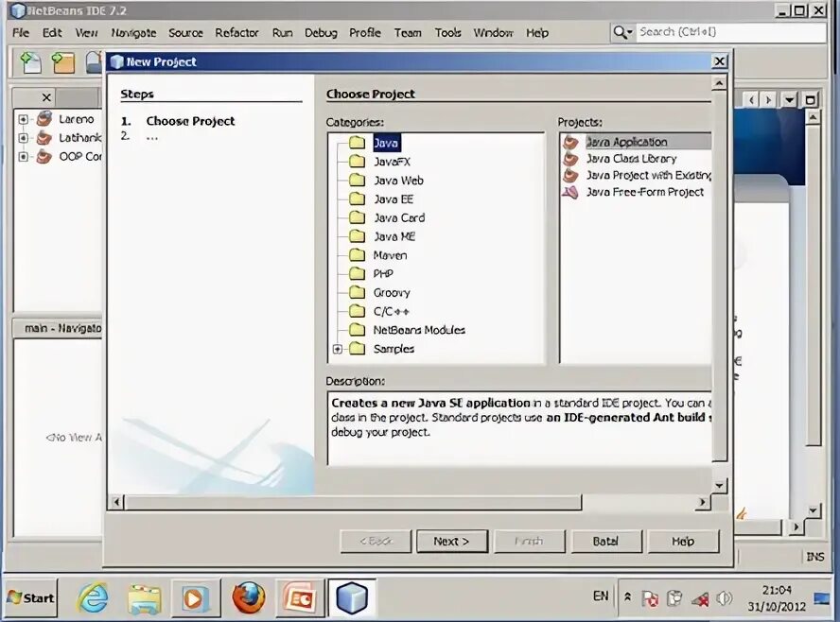This screenshot has width=840, height=622.
Task: Select the Java Card category
Action: (x=399, y=217)
